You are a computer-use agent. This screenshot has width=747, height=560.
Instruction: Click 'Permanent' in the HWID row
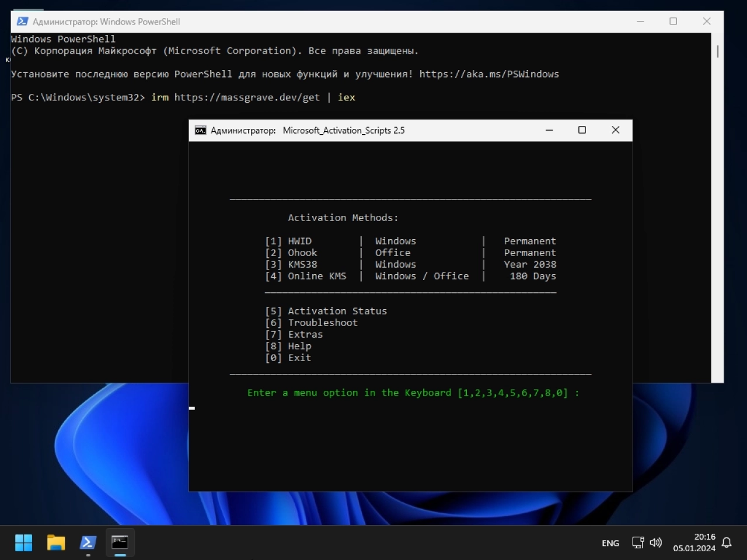tap(530, 241)
